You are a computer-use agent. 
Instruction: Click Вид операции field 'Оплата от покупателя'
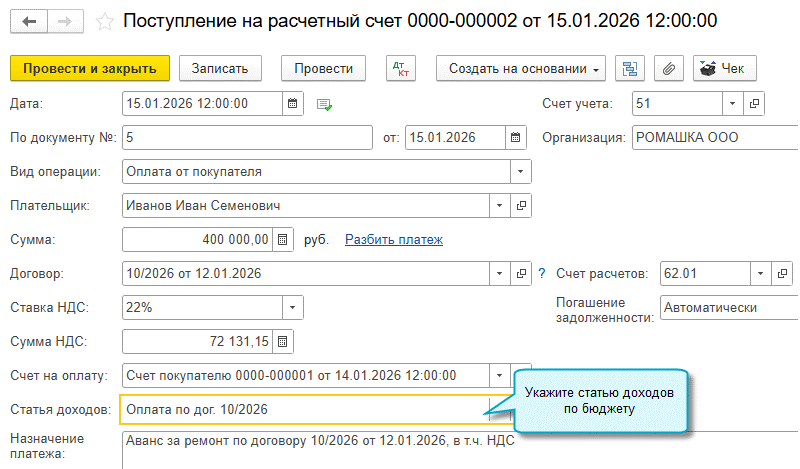click(316, 171)
